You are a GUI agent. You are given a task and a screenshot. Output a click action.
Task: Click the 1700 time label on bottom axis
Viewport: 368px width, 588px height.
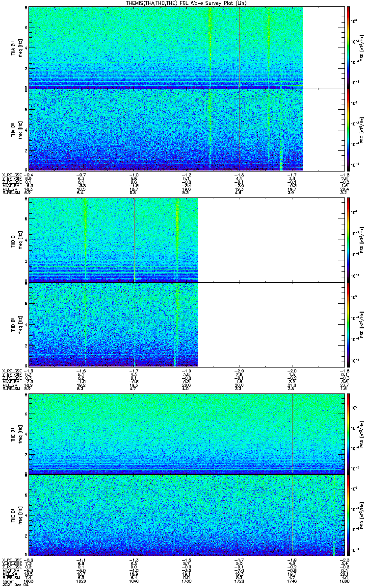[x=186, y=582]
